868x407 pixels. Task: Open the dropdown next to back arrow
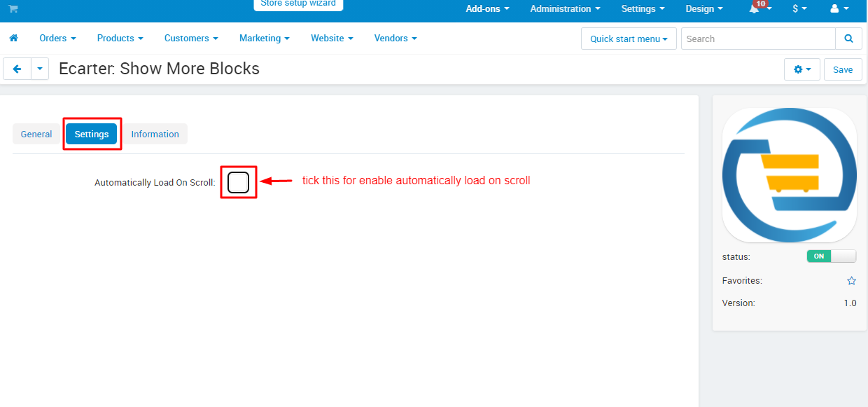(x=40, y=69)
